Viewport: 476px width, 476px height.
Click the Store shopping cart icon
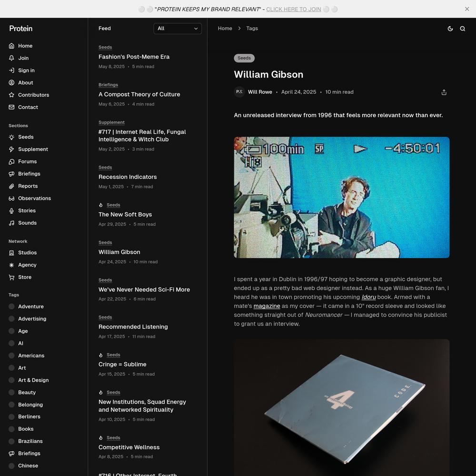point(11,277)
